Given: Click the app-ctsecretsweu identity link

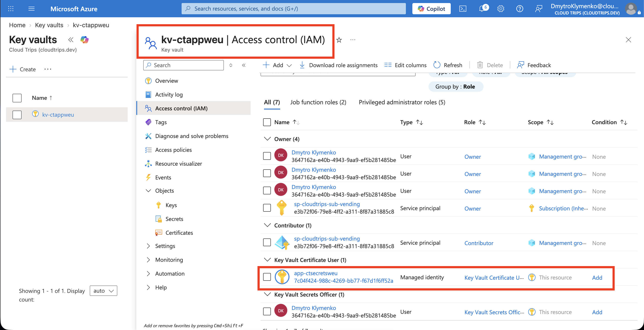Looking at the screenshot, I should [316, 273].
